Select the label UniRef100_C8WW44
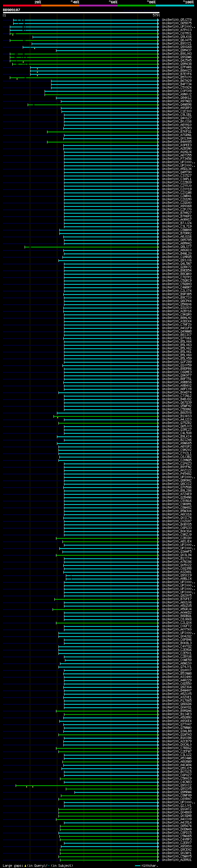This screenshot has width=197, height=868. [177, 230]
